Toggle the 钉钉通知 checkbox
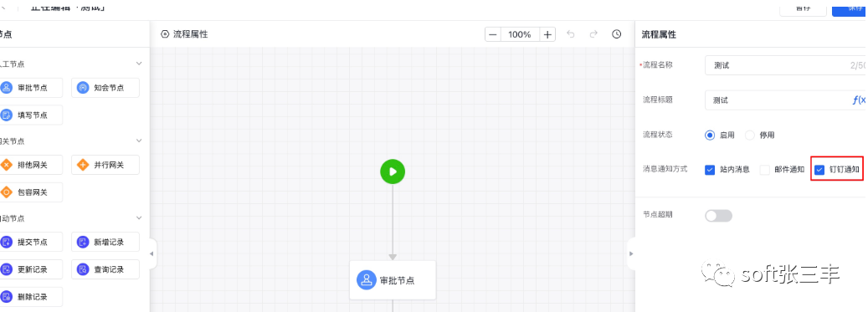The width and height of the screenshot is (868, 312). 819,170
